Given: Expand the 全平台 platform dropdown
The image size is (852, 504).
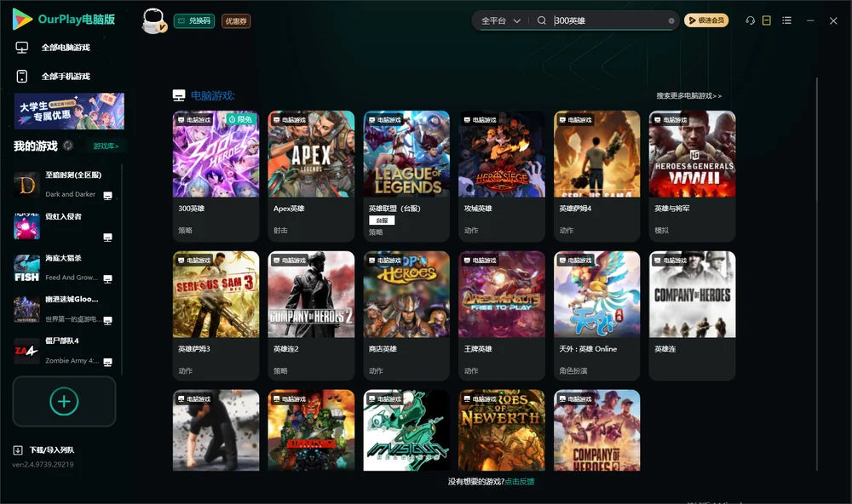Looking at the screenshot, I should click(501, 20).
